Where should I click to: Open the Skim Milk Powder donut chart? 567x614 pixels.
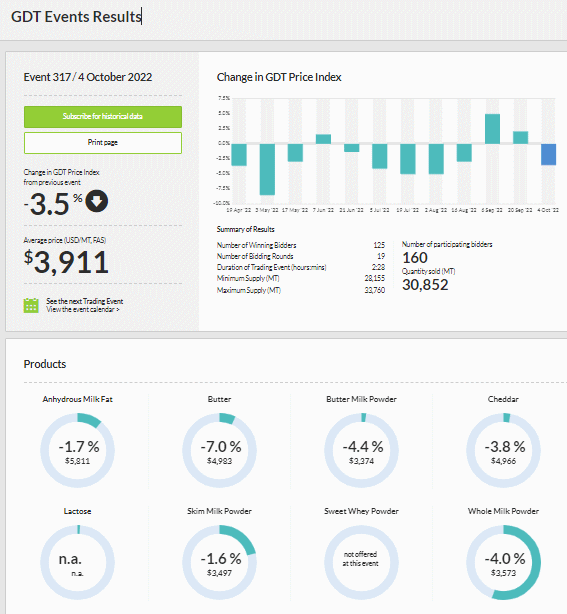(219, 562)
